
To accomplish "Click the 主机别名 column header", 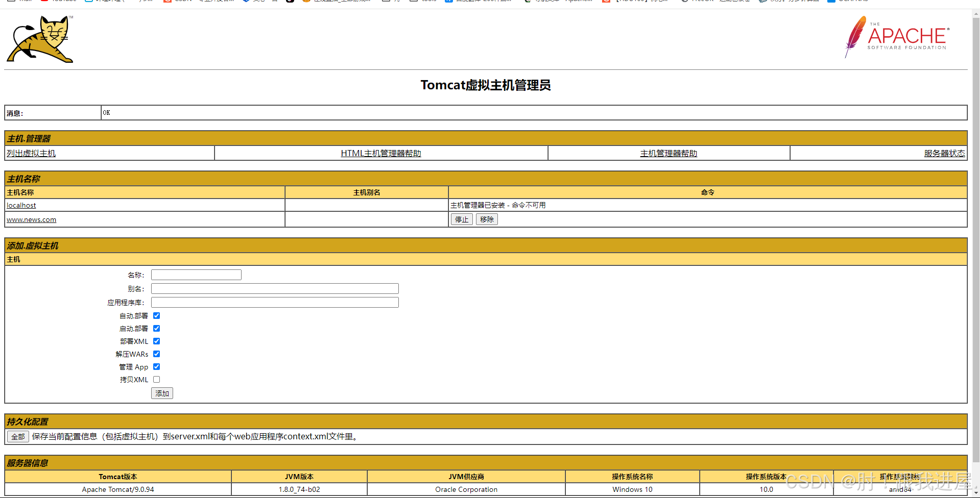I will [367, 192].
